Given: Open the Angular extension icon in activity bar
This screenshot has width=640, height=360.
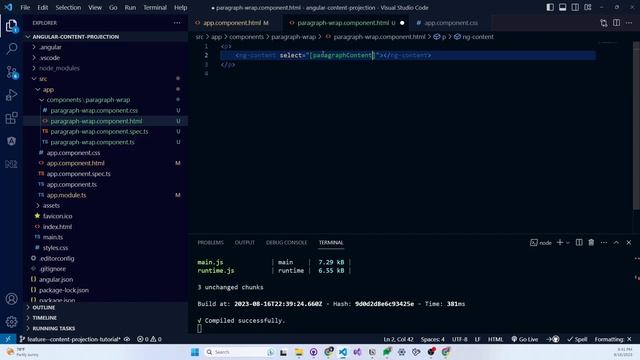Looking at the screenshot, I should 11,141.
